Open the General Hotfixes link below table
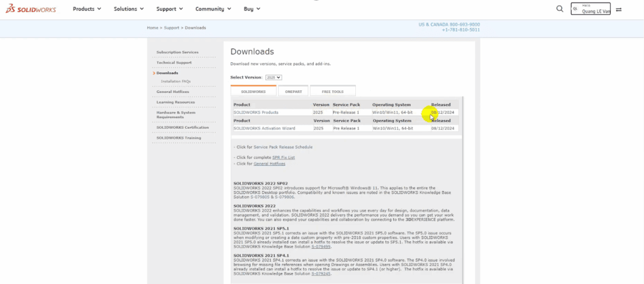 coord(269,164)
